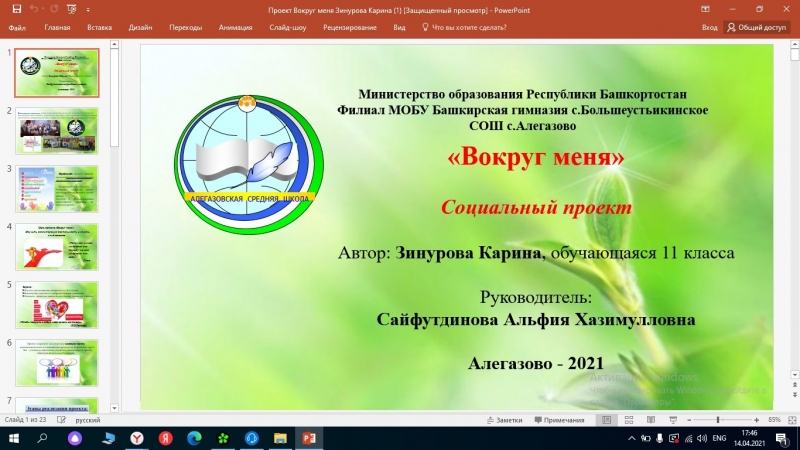Click the zoom in plus button
This screenshot has height=450, width=800.
tap(757, 420)
